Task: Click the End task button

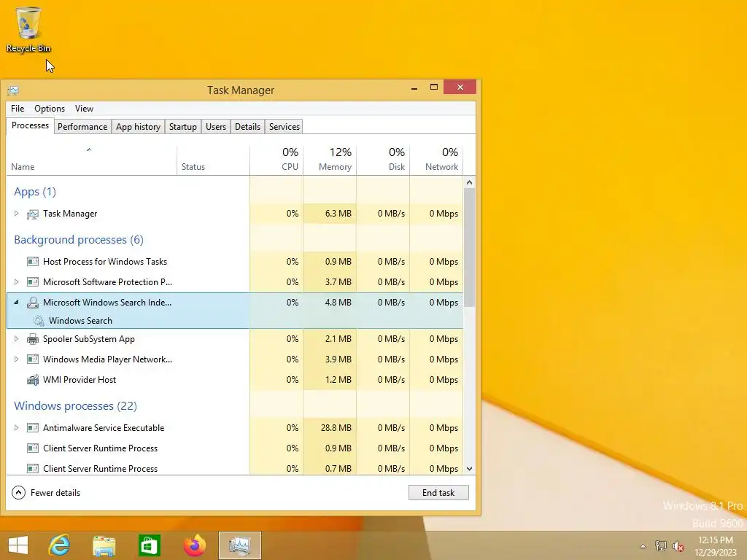Action: coord(438,493)
